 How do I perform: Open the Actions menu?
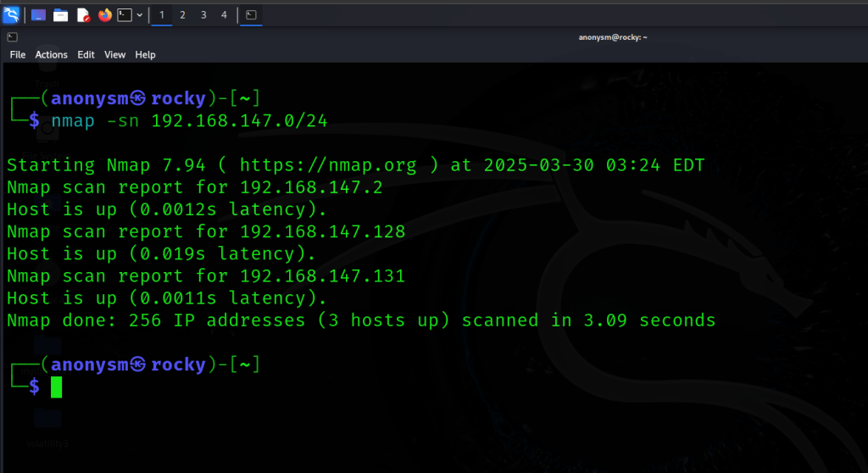(52, 54)
